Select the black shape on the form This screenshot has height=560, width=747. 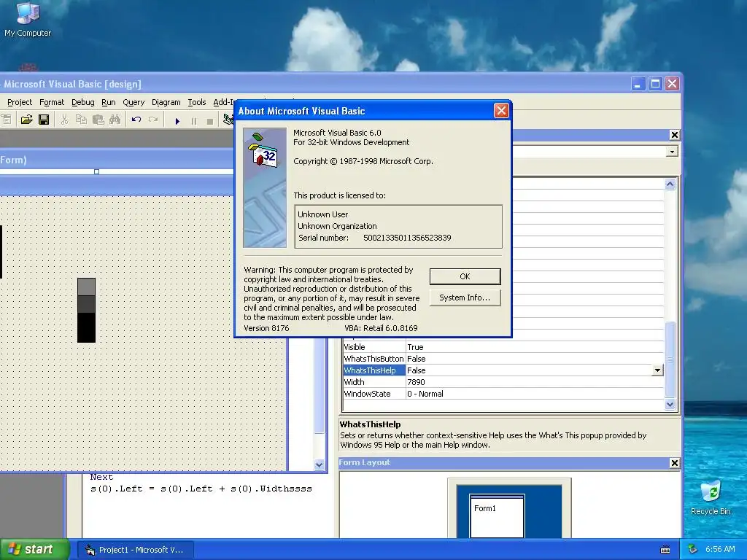pyautogui.click(x=86, y=327)
